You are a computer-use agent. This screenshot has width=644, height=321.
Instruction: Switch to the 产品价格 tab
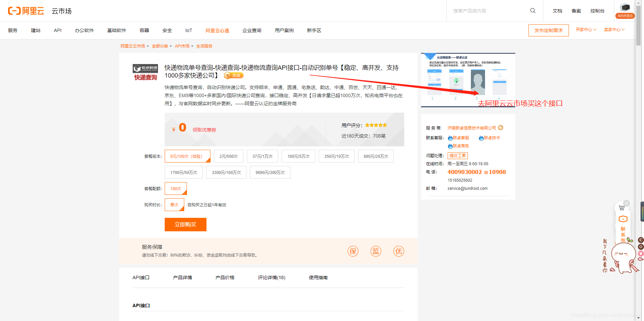coord(225,278)
